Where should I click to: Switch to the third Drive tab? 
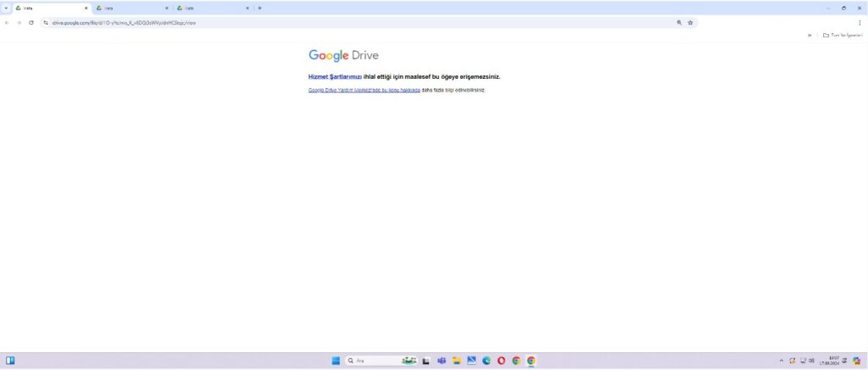[x=208, y=8]
